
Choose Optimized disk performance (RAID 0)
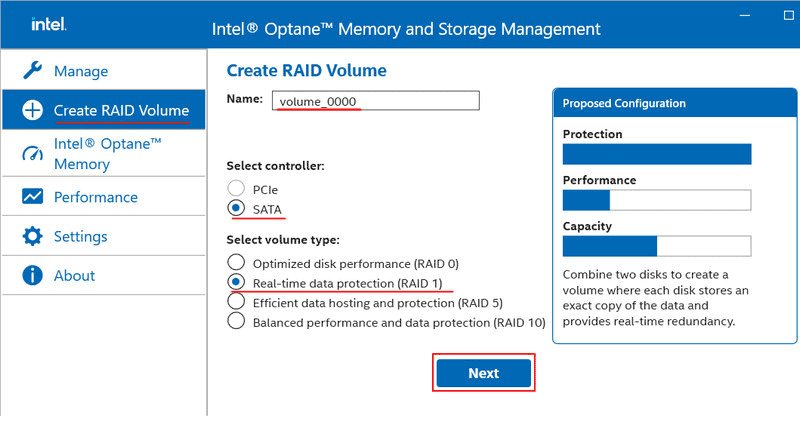[x=236, y=264]
